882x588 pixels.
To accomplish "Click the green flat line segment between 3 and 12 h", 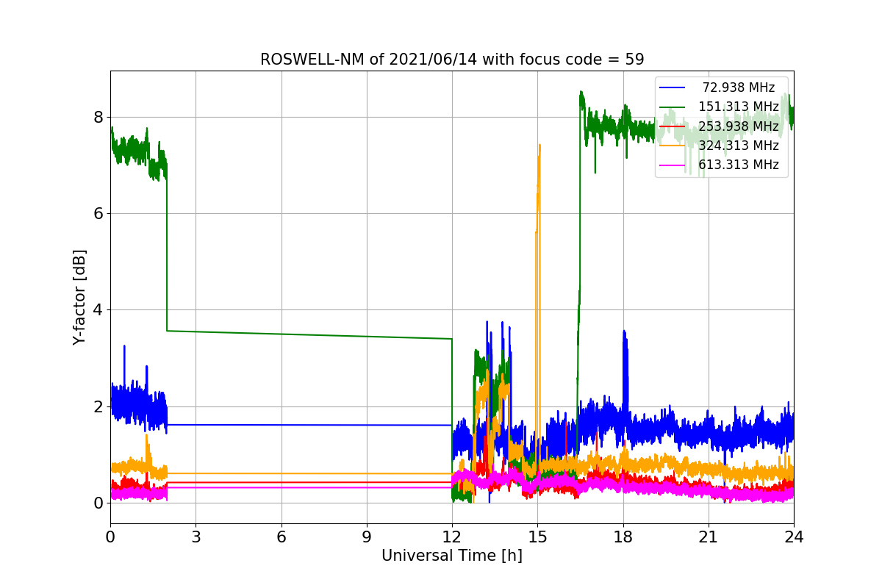I will coord(309,335).
